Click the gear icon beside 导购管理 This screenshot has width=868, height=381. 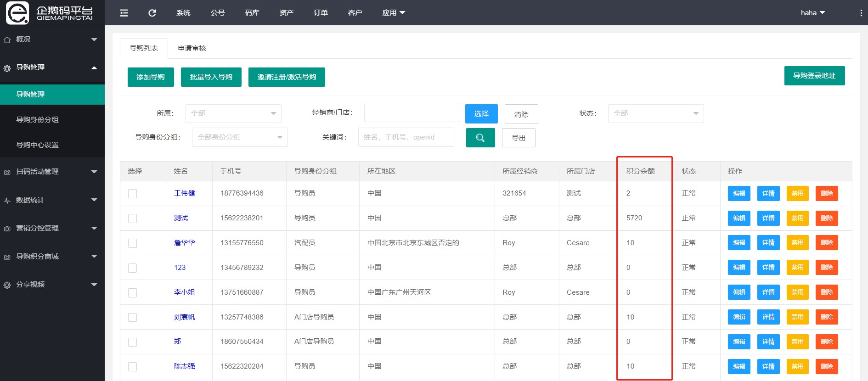[7, 68]
